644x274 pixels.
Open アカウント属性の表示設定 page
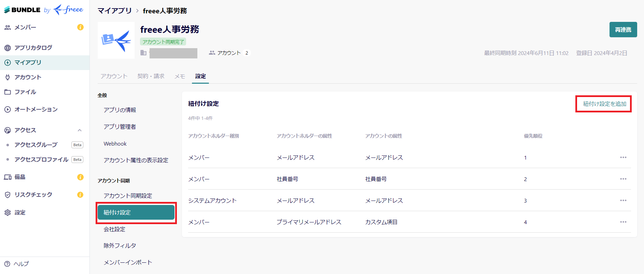pos(136,160)
